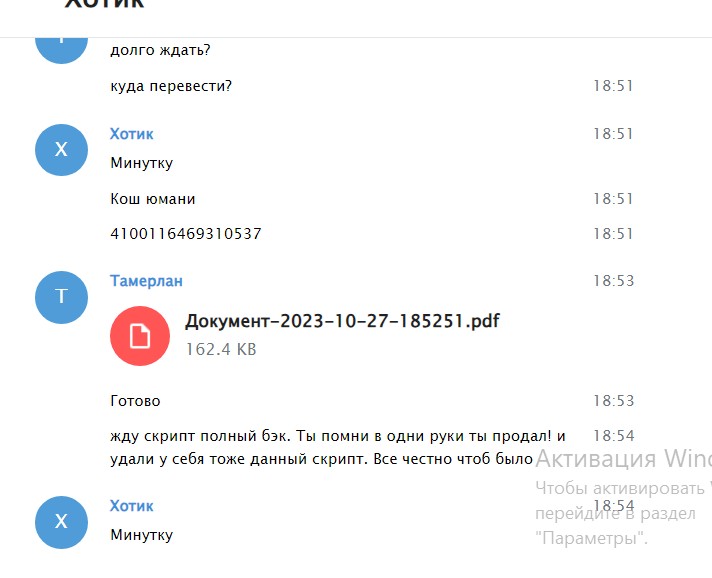
Task: Click the chat title header Хотик
Action: coord(104,5)
